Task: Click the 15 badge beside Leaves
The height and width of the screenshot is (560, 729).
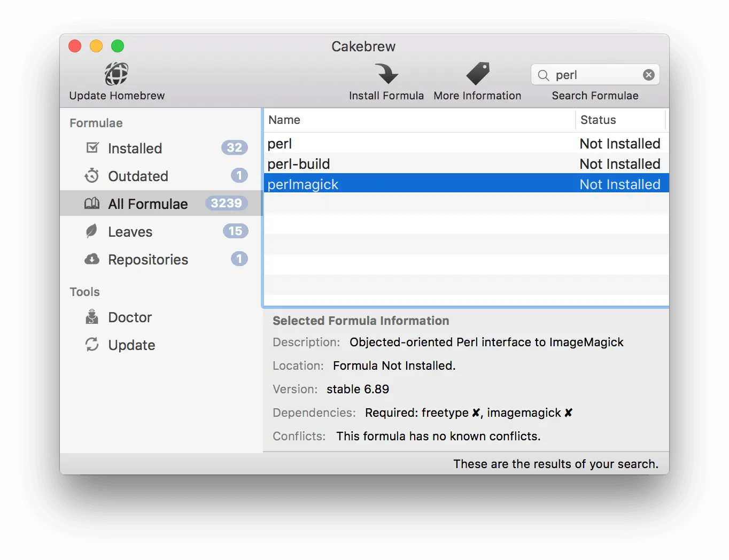Action: coord(235,231)
